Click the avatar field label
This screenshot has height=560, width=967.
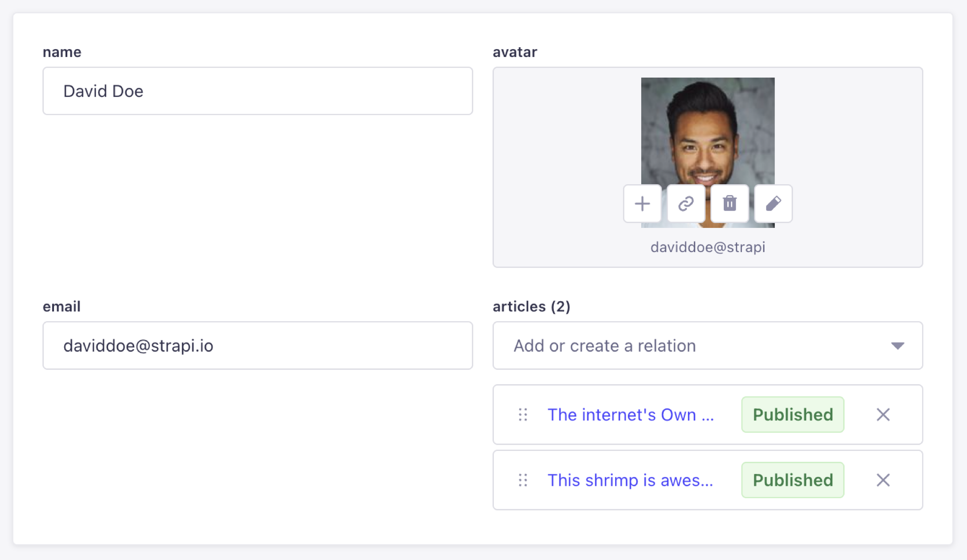pyautogui.click(x=514, y=52)
